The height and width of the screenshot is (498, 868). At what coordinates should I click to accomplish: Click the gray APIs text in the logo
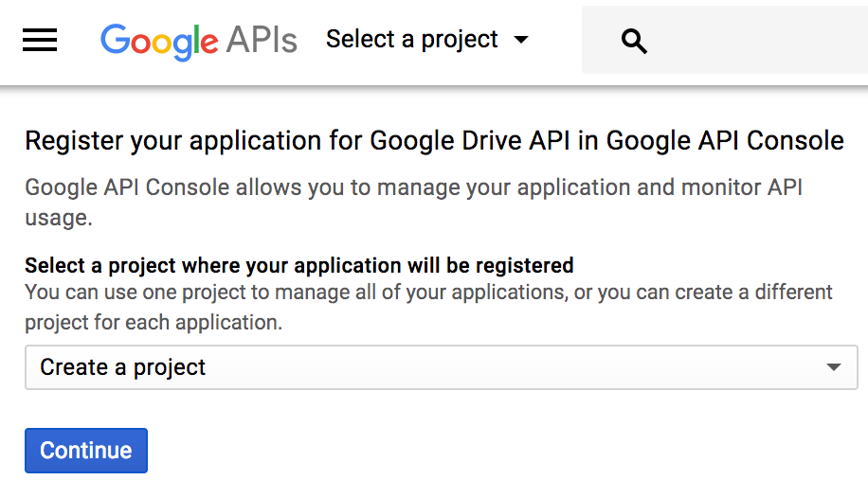(262, 40)
